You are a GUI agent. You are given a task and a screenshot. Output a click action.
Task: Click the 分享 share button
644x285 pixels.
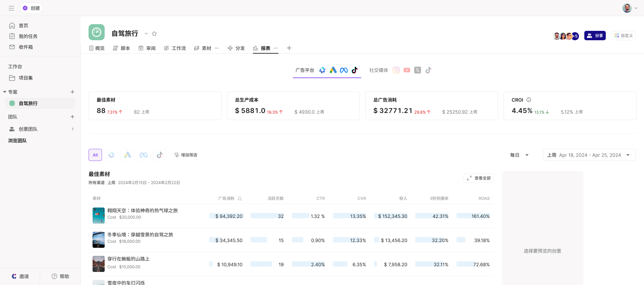pos(595,36)
